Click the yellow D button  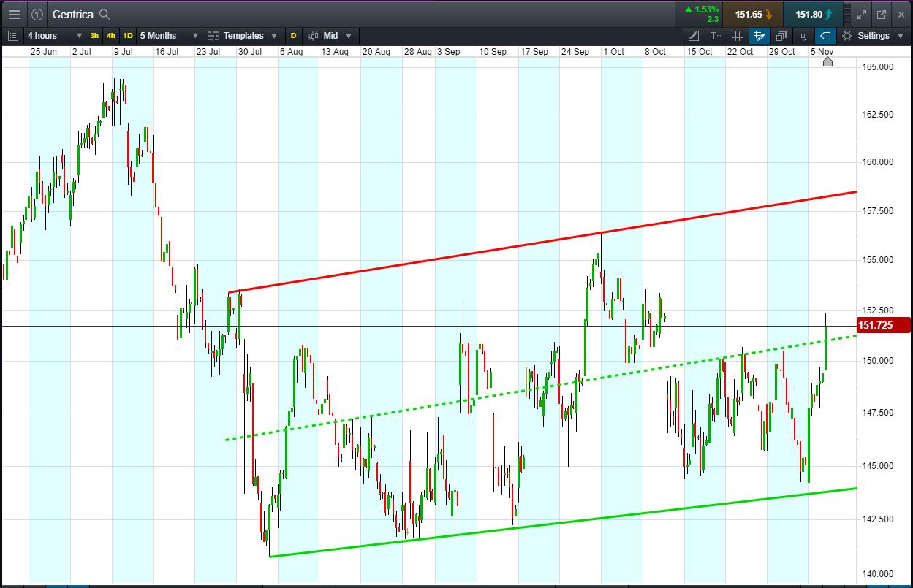point(294,35)
